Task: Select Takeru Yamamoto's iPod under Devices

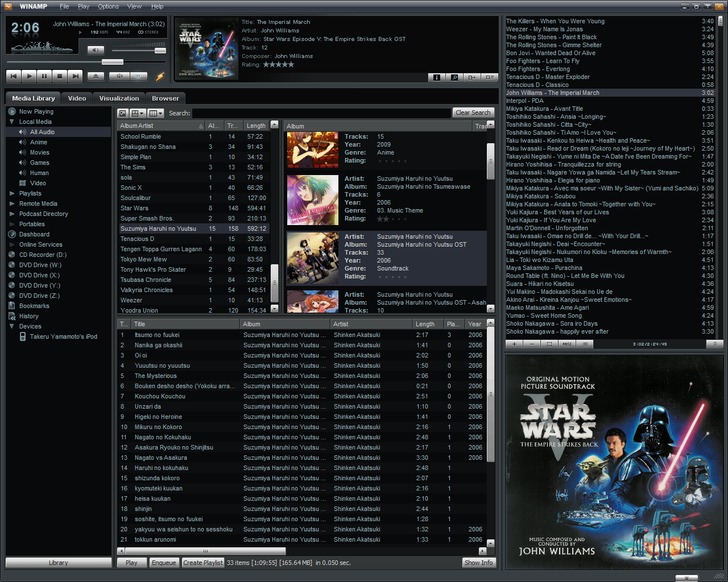Action: tap(64, 336)
